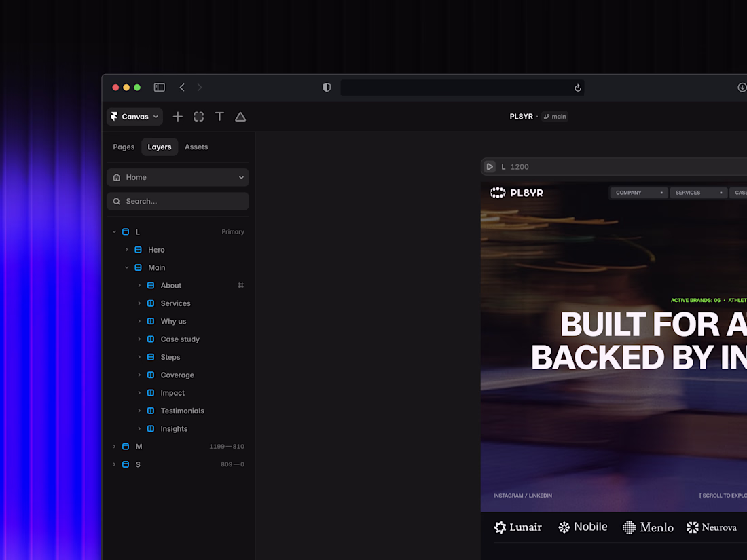Go back with the browser back arrow
Screen dimensions: 747x560
coord(182,87)
